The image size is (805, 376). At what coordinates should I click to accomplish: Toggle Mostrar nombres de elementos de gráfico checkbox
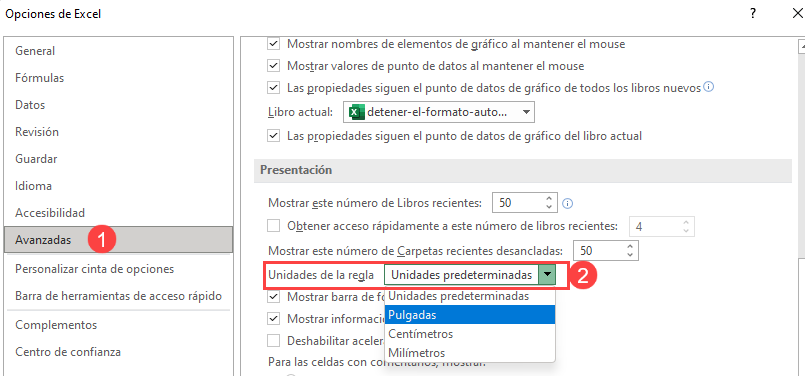tap(274, 44)
